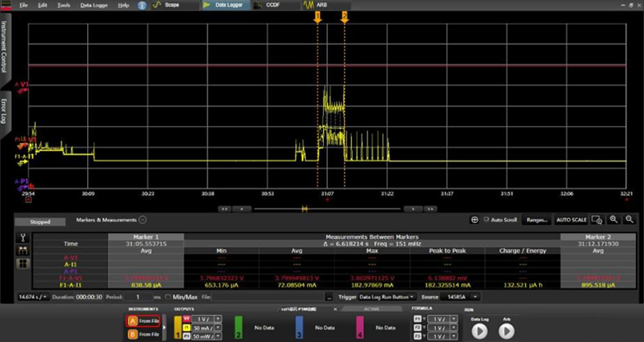Enable the Min/Max checkbox

[x=168, y=296]
